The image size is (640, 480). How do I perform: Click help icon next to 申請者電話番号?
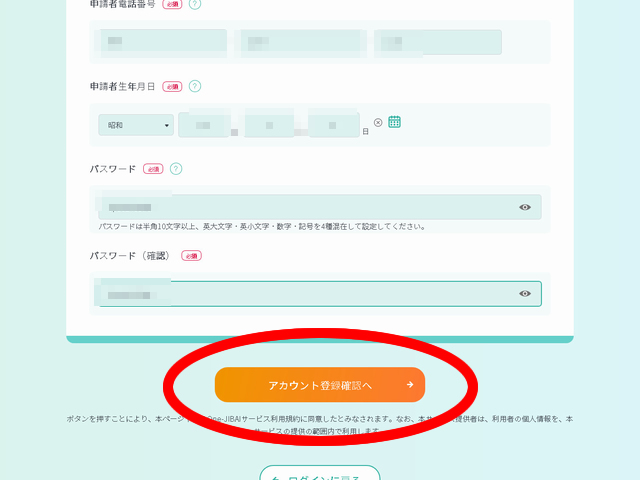click(194, 4)
